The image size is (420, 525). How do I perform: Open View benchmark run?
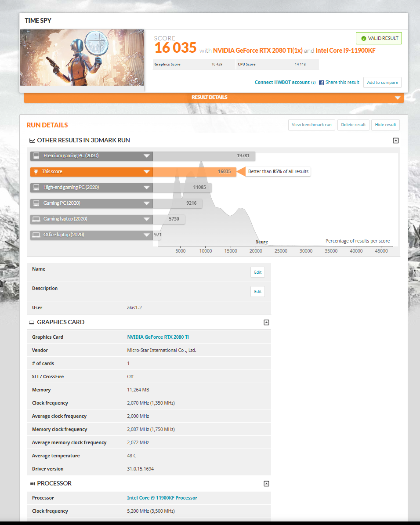pyautogui.click(x=311, y=125)
